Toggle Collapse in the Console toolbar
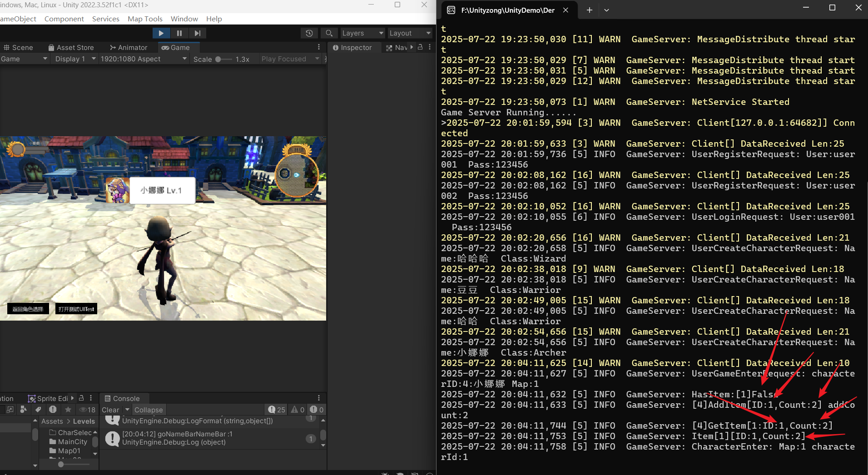The width and height of the screenshot is (868, 475). click(x=148, y=410)
